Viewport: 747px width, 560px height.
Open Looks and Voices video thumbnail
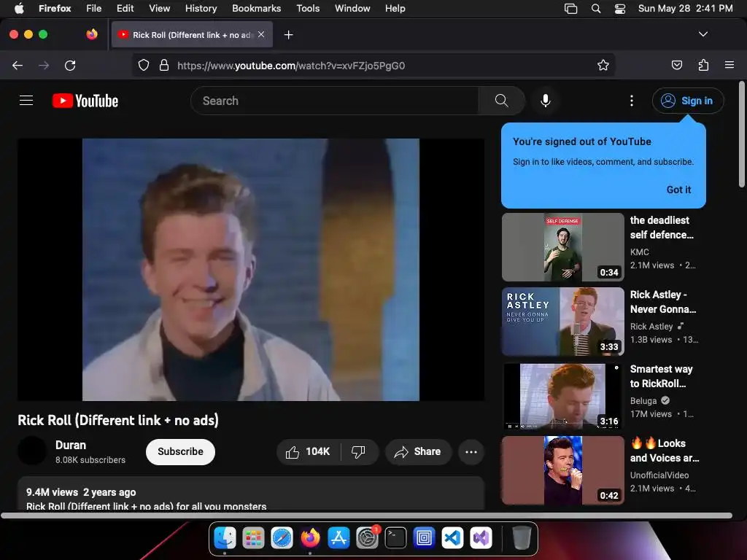coord(562,470)
